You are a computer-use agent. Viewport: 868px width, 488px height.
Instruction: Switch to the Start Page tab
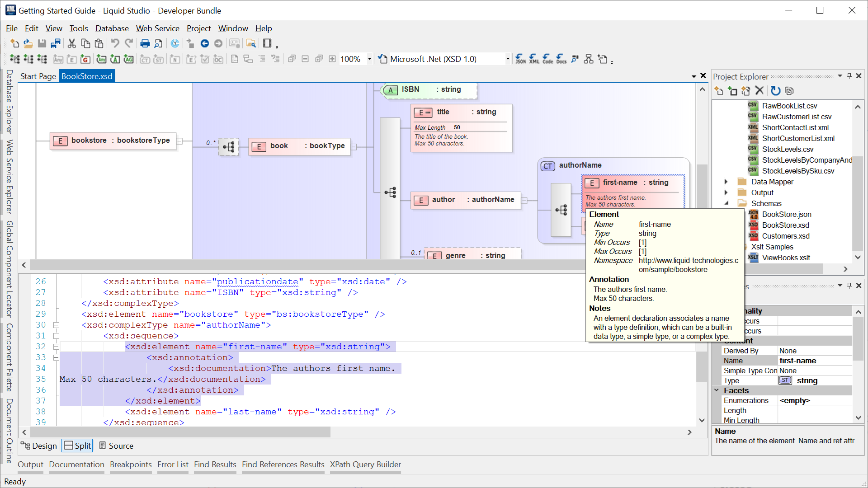(38, 76)
